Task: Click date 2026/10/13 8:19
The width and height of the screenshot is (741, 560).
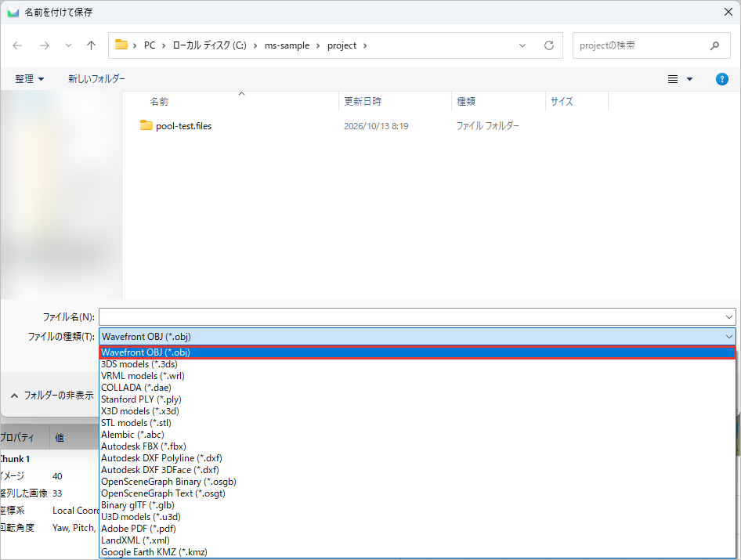Action: tap(376, 125)
